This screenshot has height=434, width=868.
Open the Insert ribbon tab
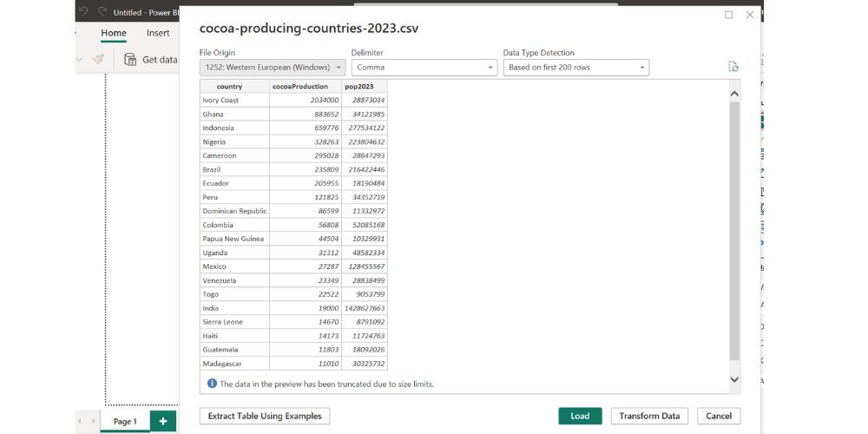coord(158,33)
